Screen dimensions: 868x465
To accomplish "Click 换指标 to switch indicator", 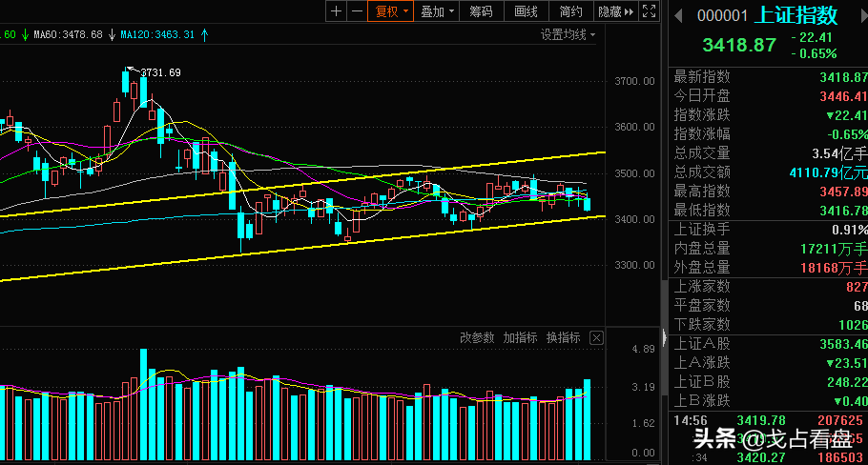I will point(563,338).
